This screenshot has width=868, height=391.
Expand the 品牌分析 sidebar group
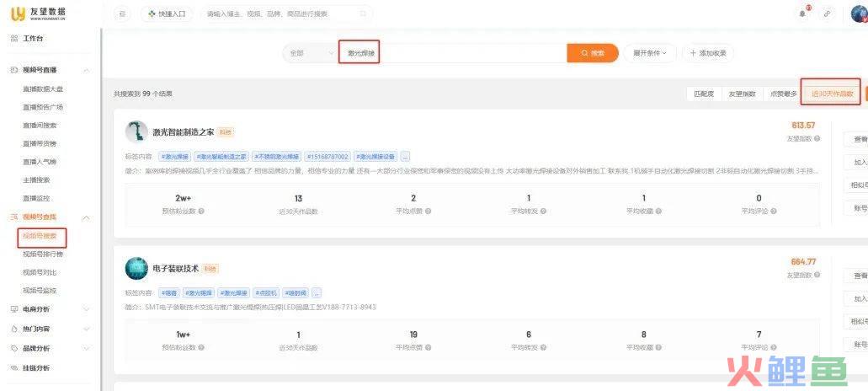click(87, 348)
